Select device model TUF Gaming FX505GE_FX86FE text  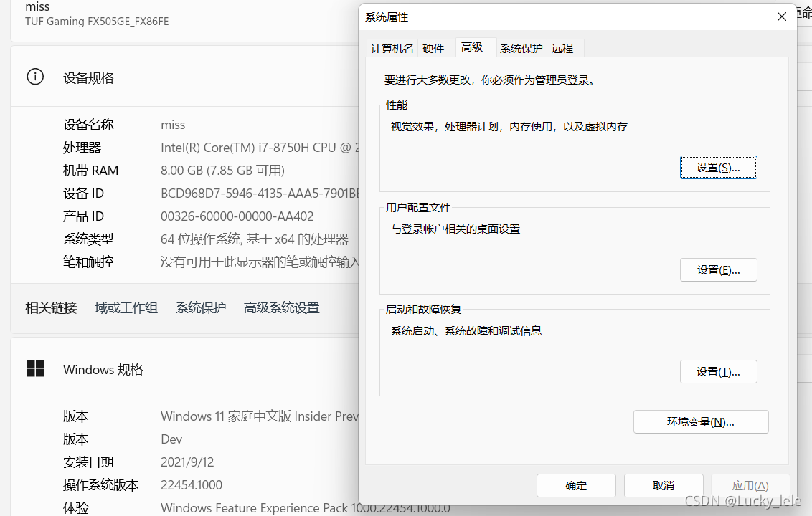pos(97,21)
